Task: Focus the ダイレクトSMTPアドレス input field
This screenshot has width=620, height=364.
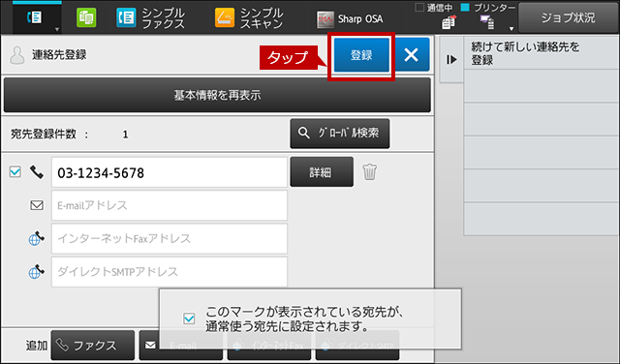Action: [170, 272]
